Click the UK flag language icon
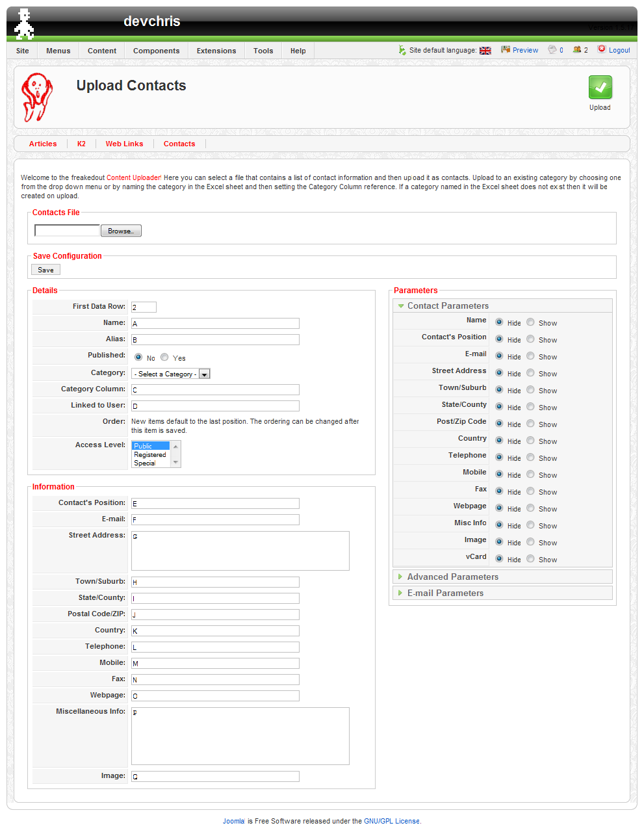The width and height of the screenshot is (644, 832). tap(485, 51)
